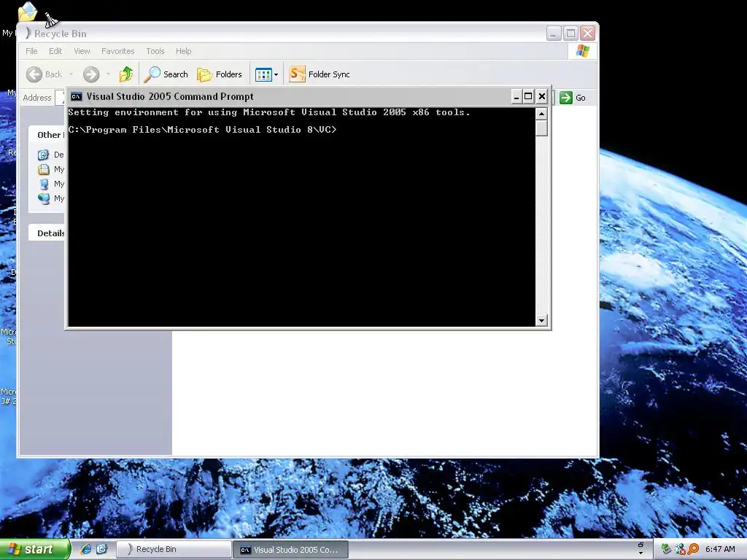Go up one folder level icon
Viewport: 747px width, 560px height.
pyautogui.click(x=125, y=74)
